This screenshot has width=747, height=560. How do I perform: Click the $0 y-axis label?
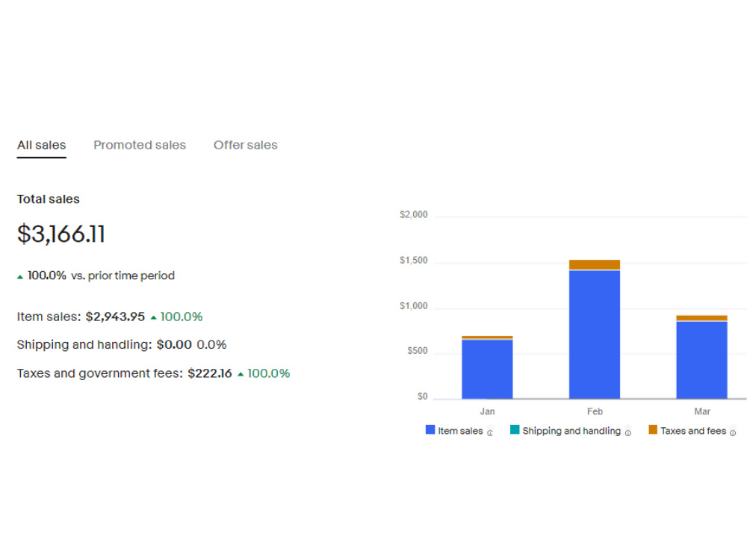[423, 396]
